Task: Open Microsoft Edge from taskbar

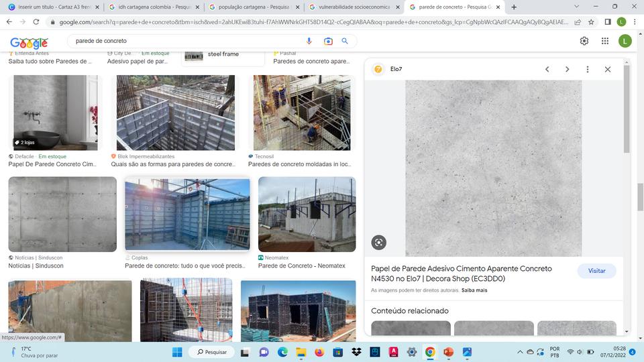Action: [x=282, y=352]
